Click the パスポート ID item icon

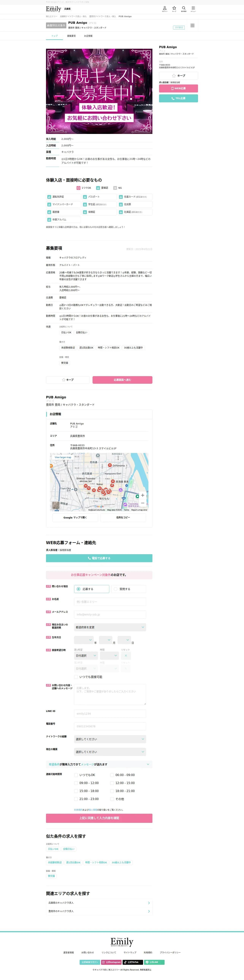click(x=85, y=197)
